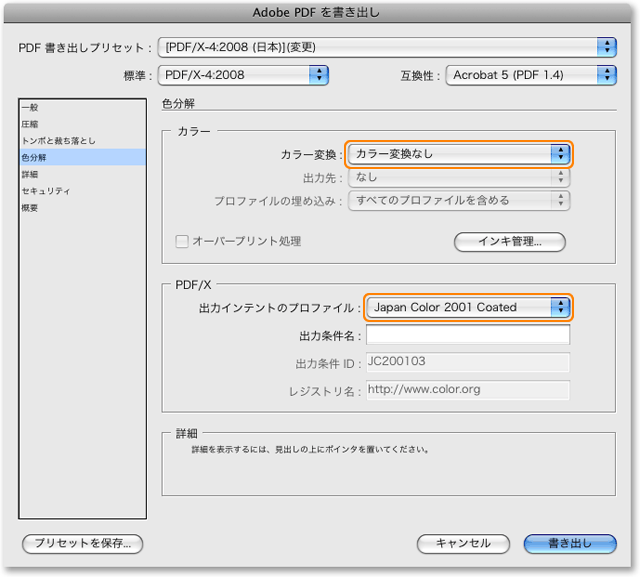
Task: Expand the 互換性 Acrobat 5 dropdown
Action: tap(531, 74)
